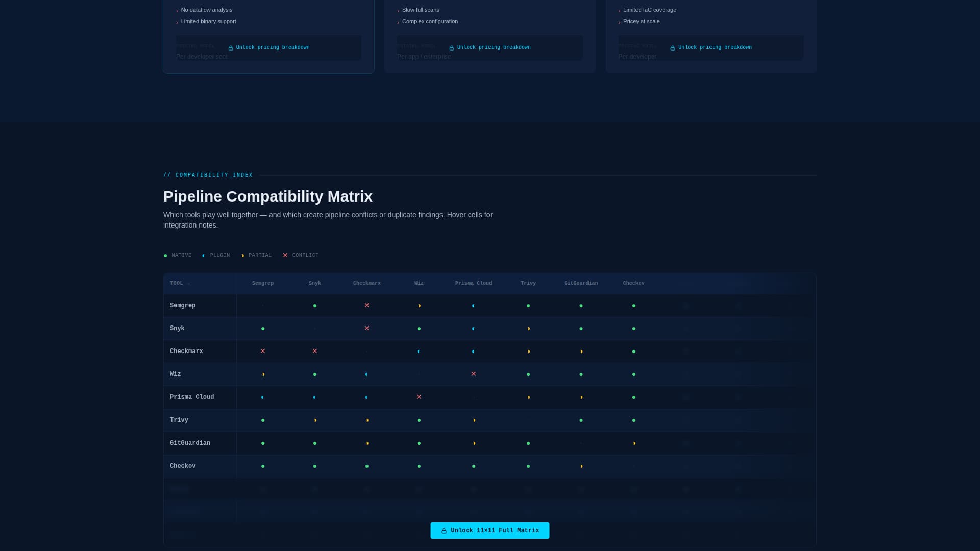Screen dimensions: 980x551
Task: Click conflict icon at Checkmarx row, Snyk column
Action: (x=315, y=351)
